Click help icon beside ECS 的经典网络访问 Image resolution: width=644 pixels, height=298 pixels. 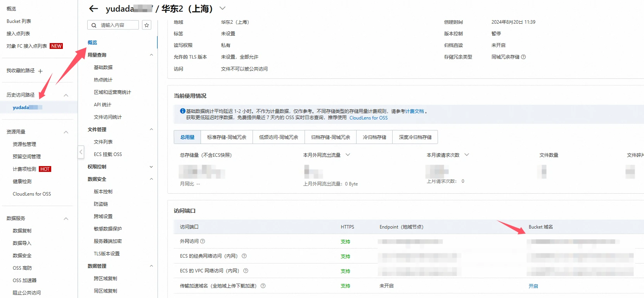pyautogui.click(x=244, y=256)
